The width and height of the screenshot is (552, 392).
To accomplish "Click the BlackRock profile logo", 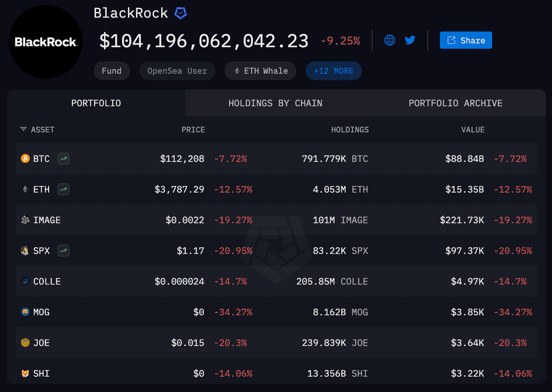I will coord(46,42).
